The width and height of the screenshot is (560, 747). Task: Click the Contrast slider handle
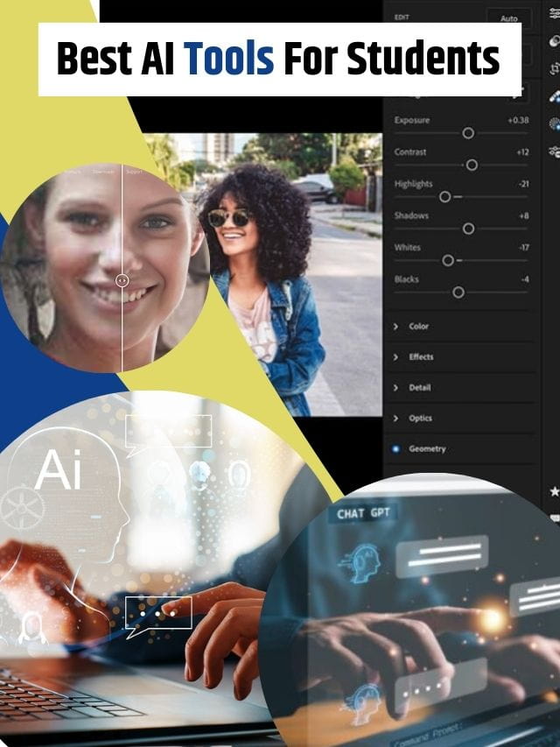[472, 165]
